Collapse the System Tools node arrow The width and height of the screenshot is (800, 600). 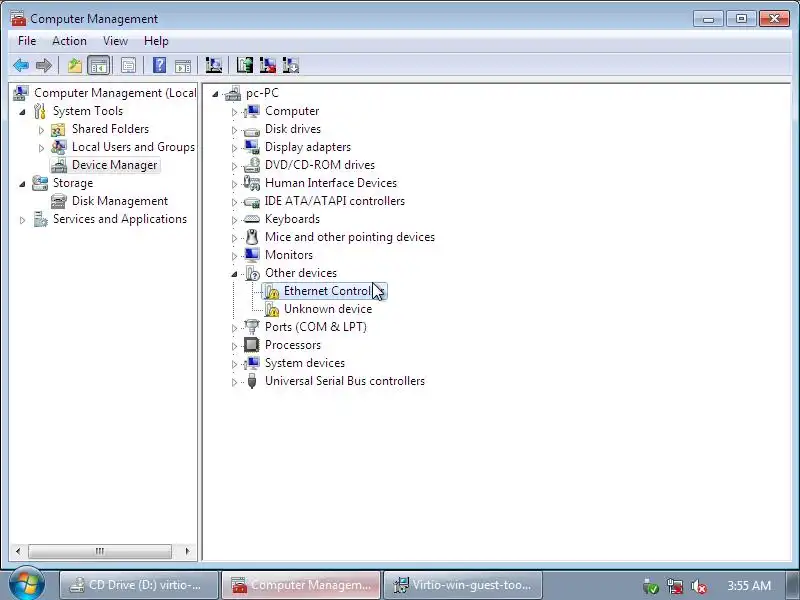tap(22, 112)
